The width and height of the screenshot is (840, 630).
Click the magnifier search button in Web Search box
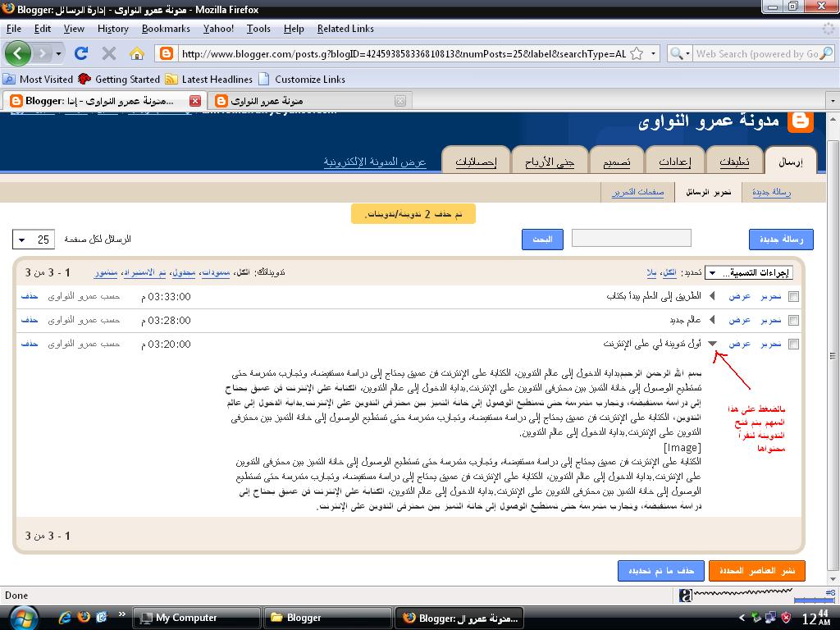827,53
